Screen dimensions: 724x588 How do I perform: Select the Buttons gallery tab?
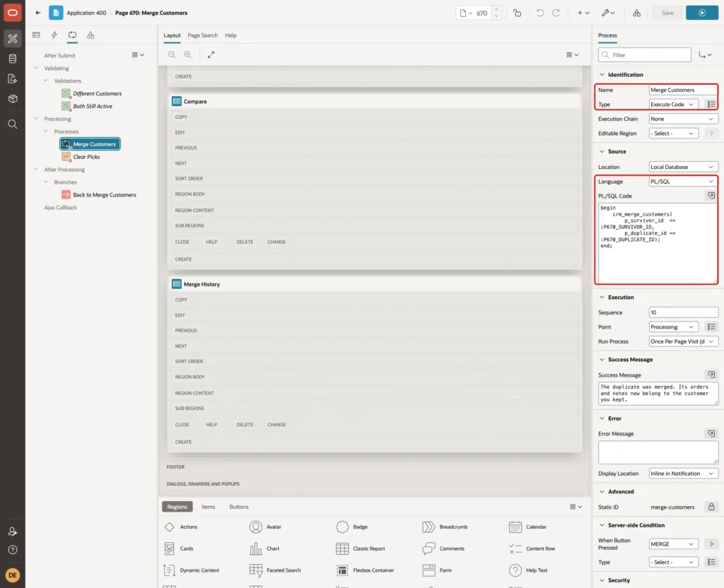click(239, 506)
